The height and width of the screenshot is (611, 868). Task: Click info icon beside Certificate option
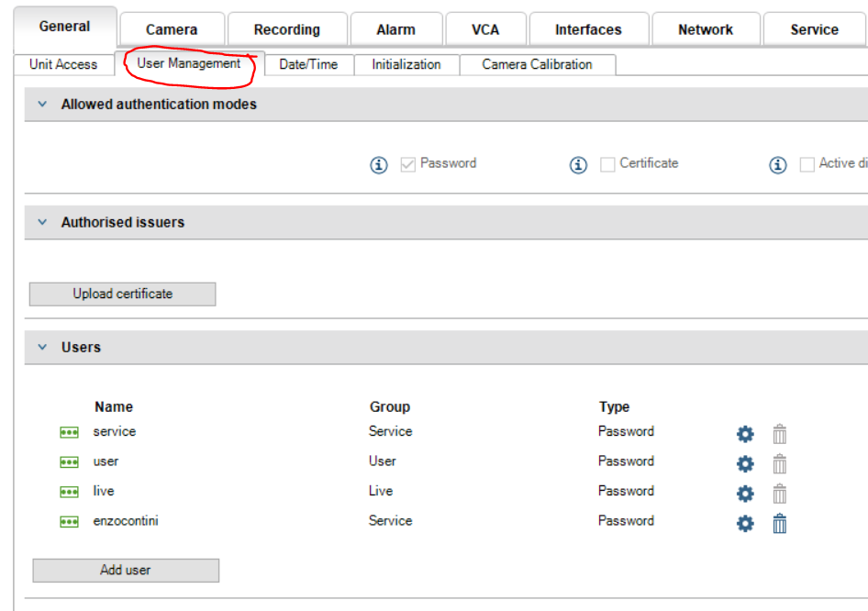tap(578, 165)
